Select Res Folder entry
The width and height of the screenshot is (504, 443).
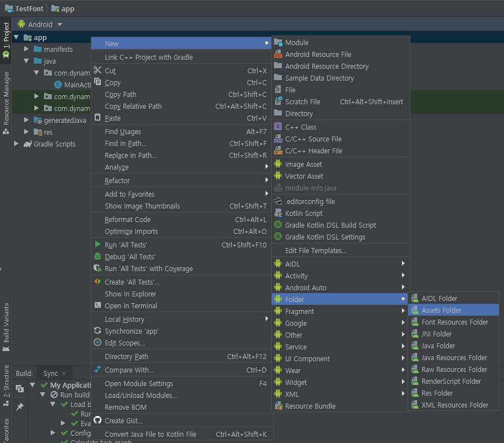453,393
